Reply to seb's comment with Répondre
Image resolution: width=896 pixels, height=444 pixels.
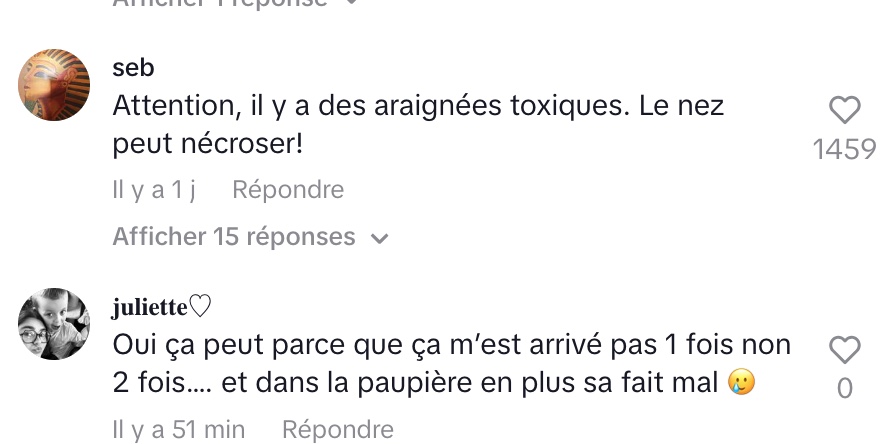tap(288, 189)
